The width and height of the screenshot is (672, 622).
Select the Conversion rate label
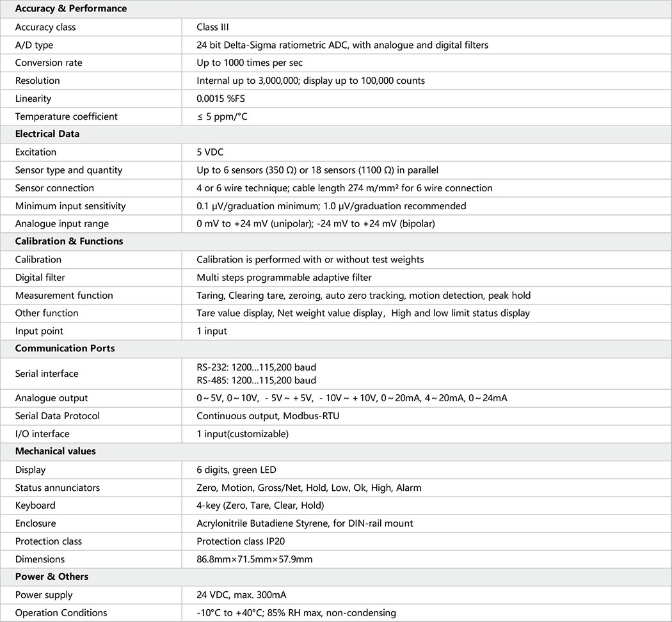coord(49,63)
